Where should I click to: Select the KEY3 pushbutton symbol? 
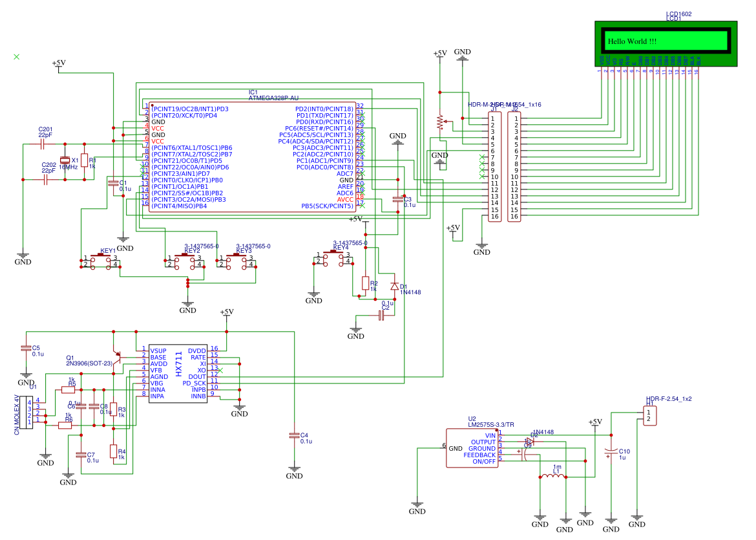(x=236, y=261)
